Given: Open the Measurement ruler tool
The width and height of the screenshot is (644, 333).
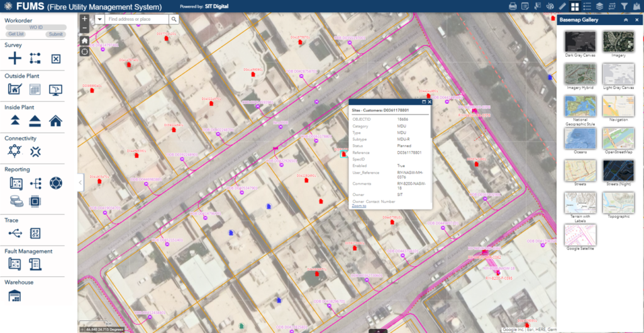Looking at the screenshot, I should point(563,6).
